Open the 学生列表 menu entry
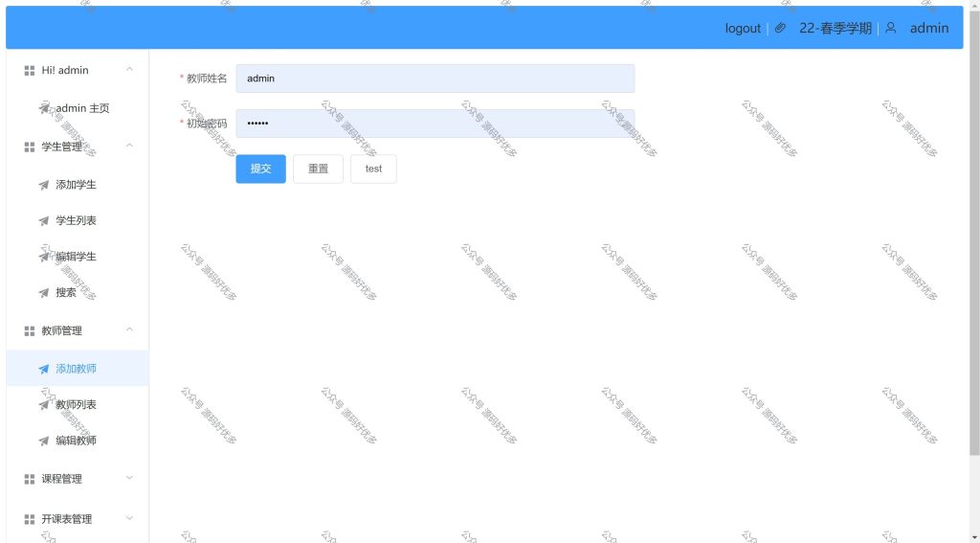This screenshot has height=543, width=980. point(78,220)
